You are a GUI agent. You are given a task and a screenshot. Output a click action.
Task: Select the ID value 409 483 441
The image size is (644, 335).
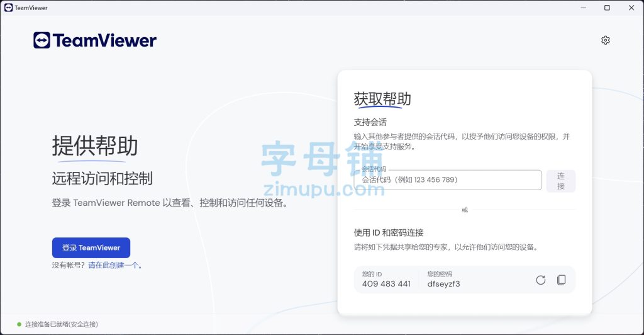point(386,283)
